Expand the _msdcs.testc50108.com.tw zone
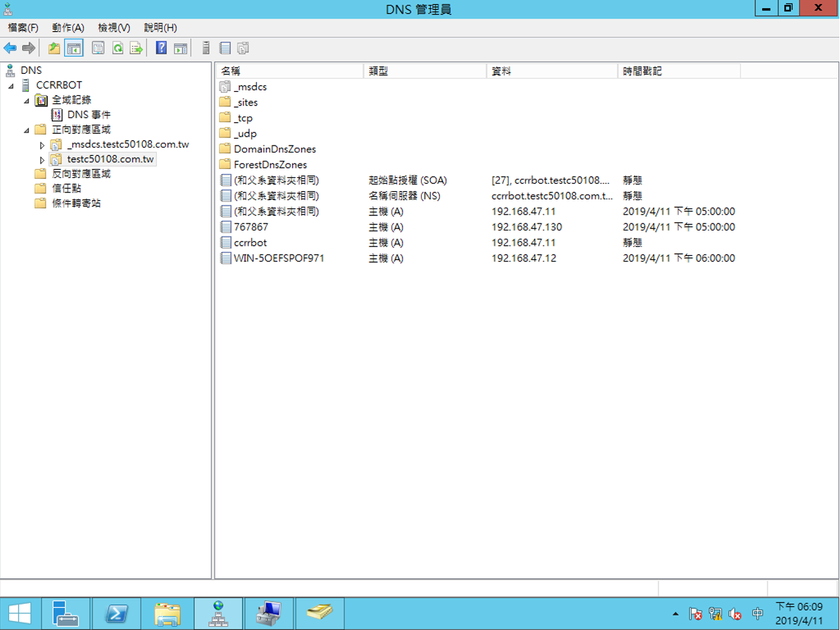The image size is (840, 630). coord(42,145)
